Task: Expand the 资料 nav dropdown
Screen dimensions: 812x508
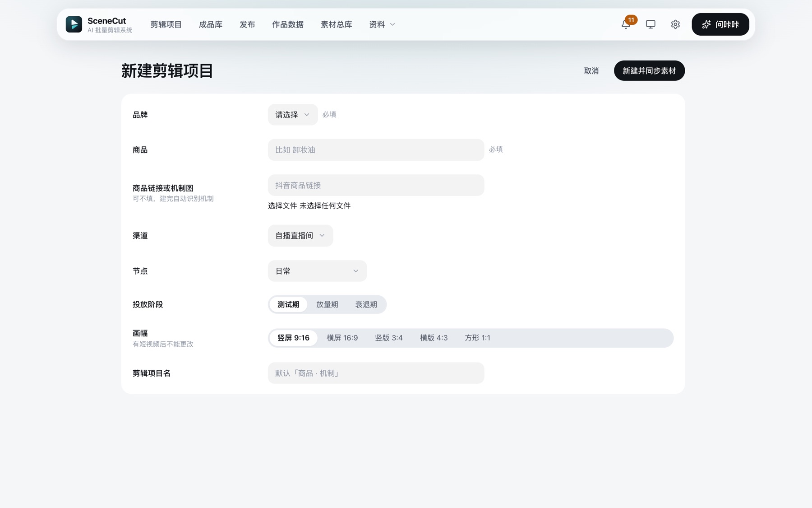Action: click(382, 24)
